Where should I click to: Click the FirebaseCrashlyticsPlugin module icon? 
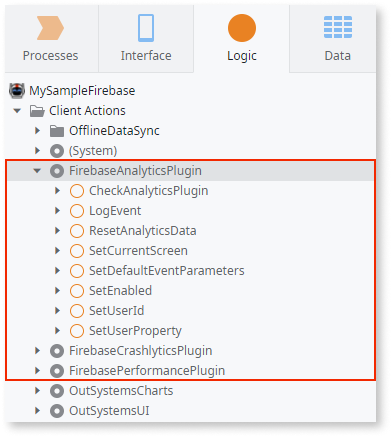click(x=57, y=351)
